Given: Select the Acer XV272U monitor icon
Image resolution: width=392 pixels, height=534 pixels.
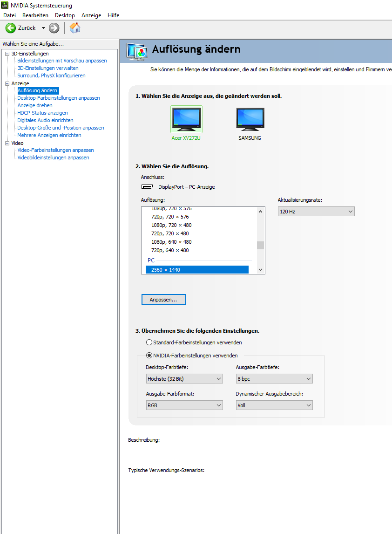Looking at the screenshot, I should click(186, 119).
